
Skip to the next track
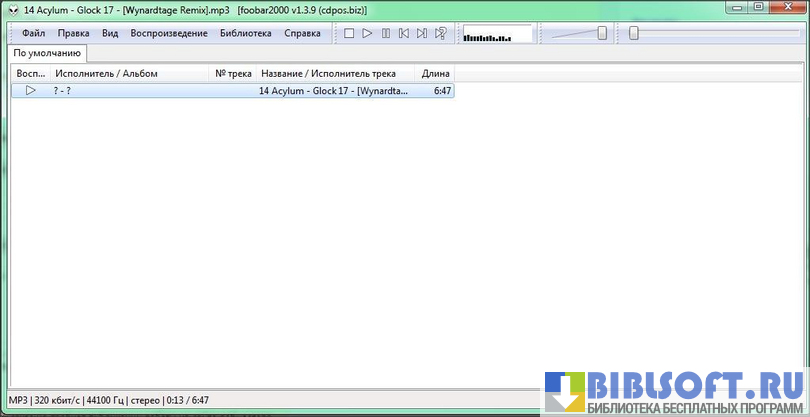(421, 33)
